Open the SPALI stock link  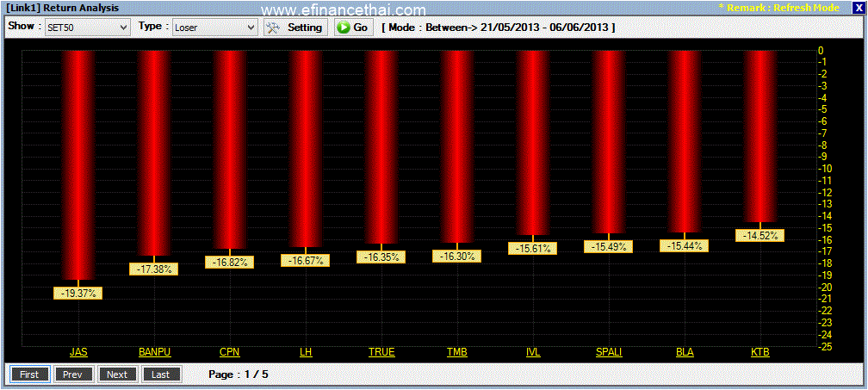[608, 352]
